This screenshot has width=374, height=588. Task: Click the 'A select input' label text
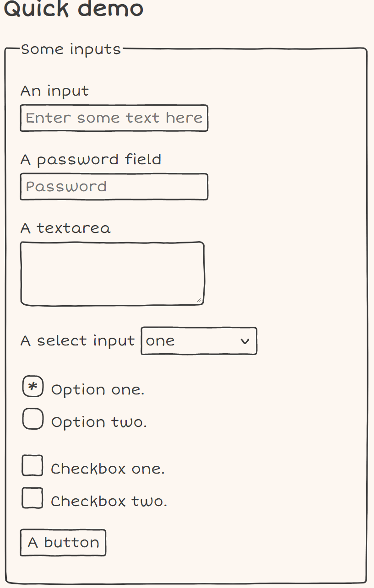point(78,341)
